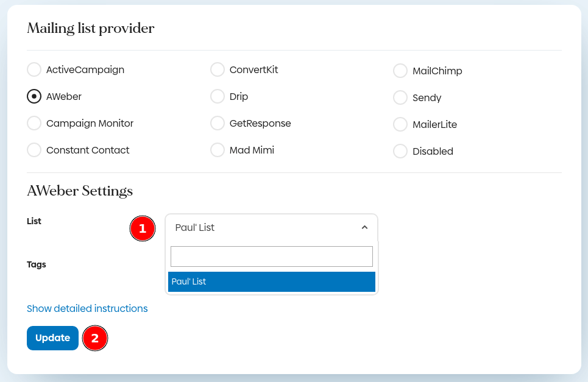Choose Drip as the provider
The height and width of the screenshot is (382, 588).
(218, 97)
